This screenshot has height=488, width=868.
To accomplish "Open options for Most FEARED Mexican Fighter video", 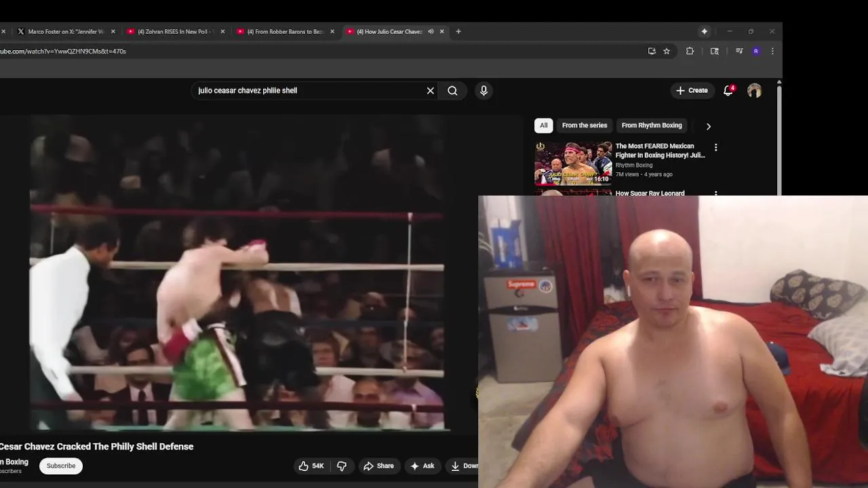I will coord(715,147).
